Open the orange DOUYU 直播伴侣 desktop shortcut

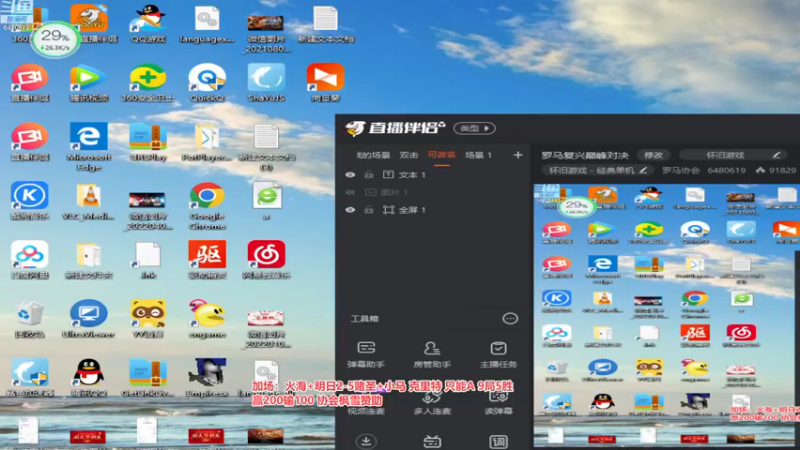click(x=89, y=23)
